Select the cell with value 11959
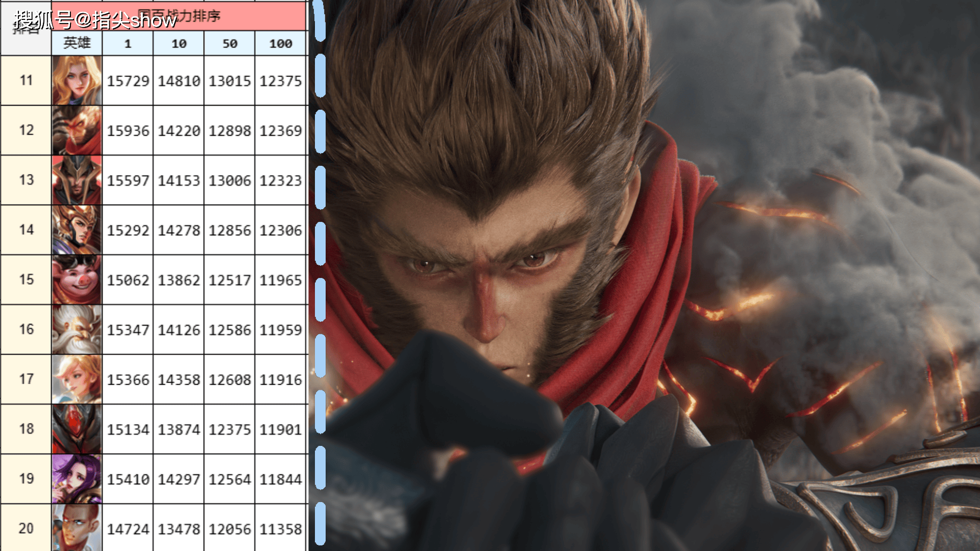 coord(281,330)
